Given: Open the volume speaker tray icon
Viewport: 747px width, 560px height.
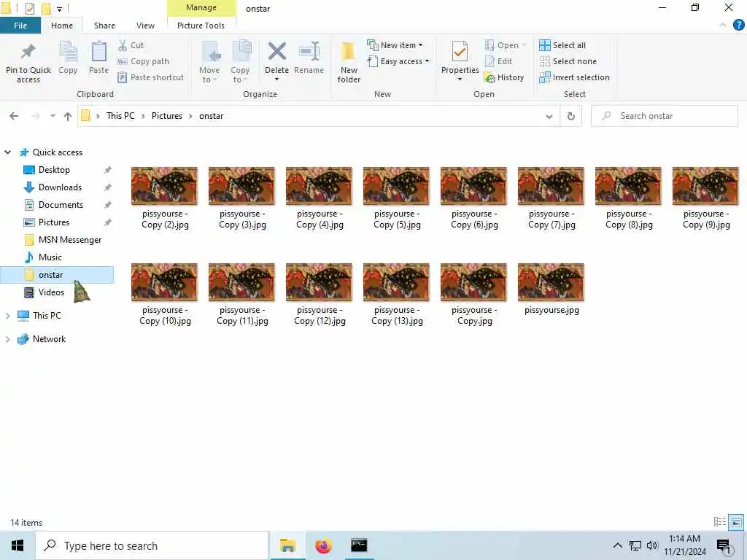Looking at the screenshot, I should tap(651, 545).
